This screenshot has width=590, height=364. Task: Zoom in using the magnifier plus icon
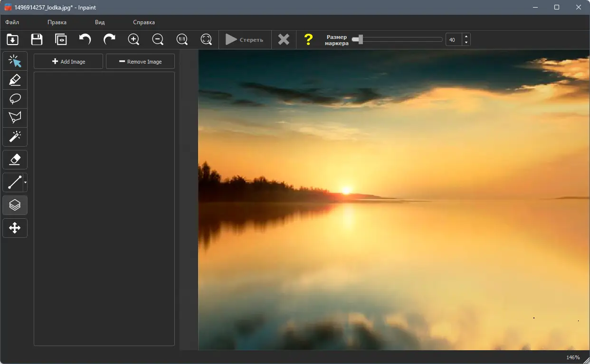pyautogui.click(x=134, y=39)
